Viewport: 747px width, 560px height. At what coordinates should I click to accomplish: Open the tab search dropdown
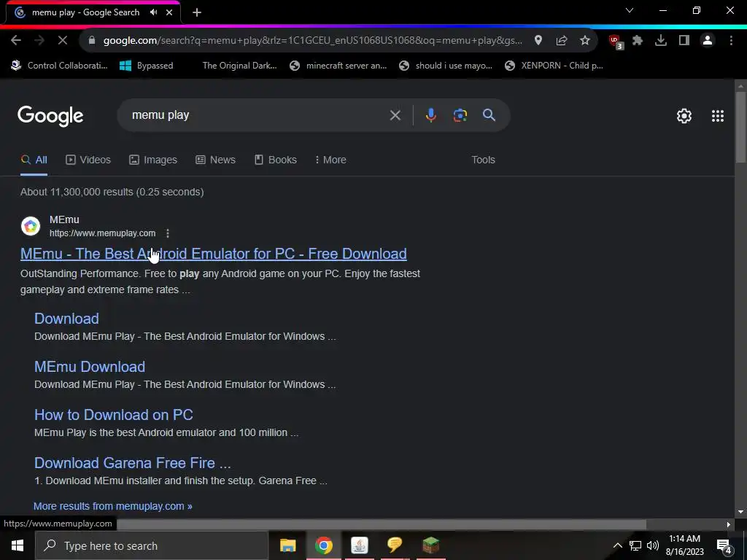click(630, 10)
